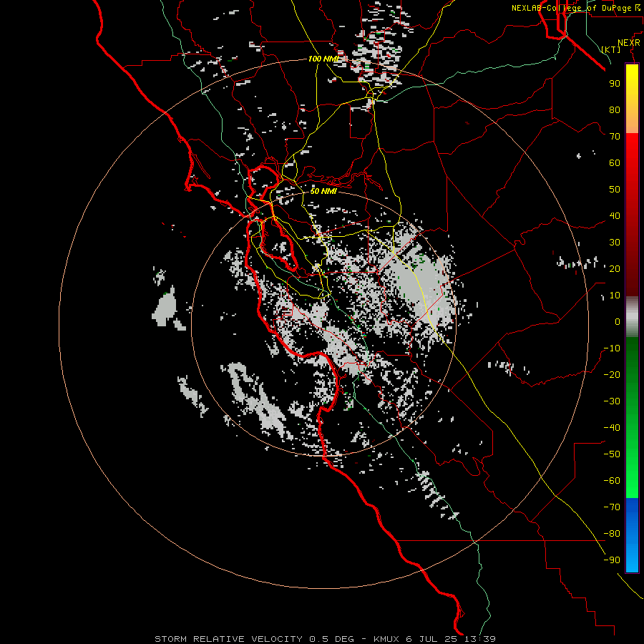Image resolution: width=644 pixels, height=644 pixels.
Task: Click the Storm Relative Velocity caption text
Action: (325, 639)
